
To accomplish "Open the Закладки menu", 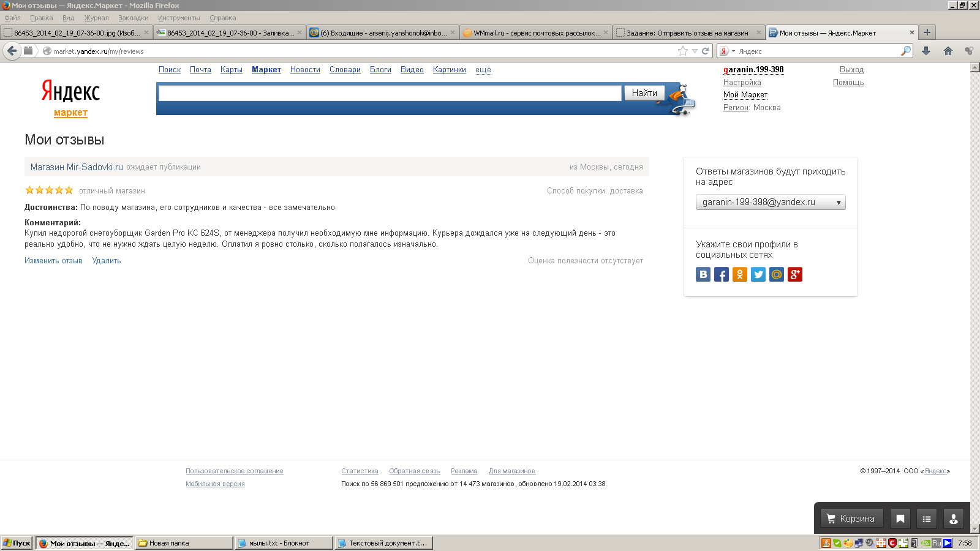I will pyautogui.click(x=134, y=18).
